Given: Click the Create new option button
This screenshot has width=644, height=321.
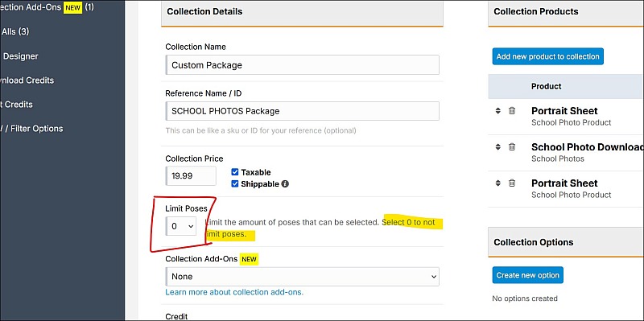Looking at the screenshot, I should pos(528,275).
